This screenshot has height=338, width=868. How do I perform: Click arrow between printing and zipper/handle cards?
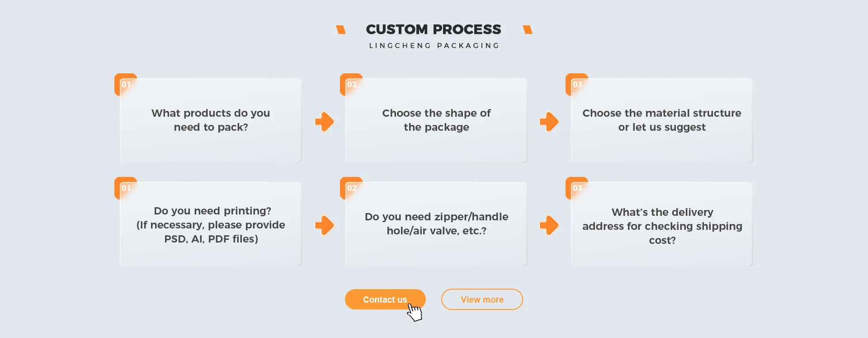click(x=324, y=225)
